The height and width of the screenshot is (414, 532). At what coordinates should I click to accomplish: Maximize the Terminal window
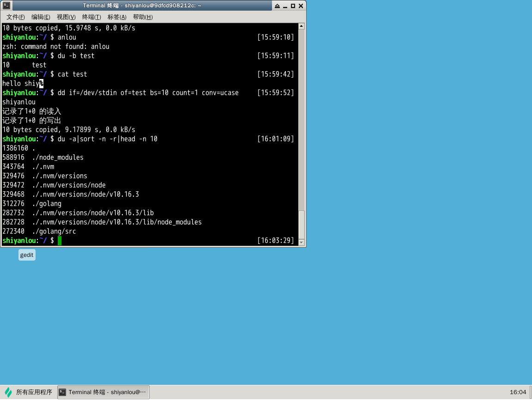(293, 6)
